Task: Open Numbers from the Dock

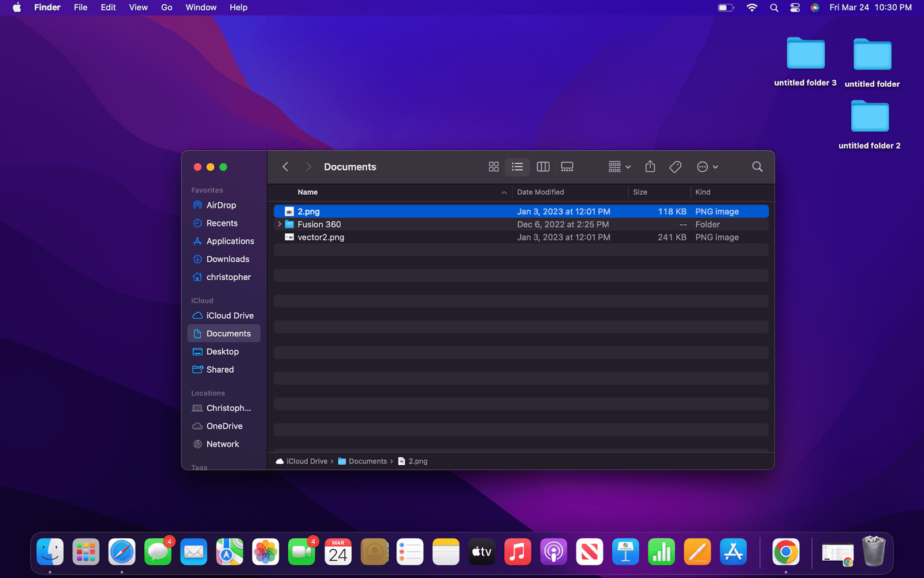Action: point(661,553)
